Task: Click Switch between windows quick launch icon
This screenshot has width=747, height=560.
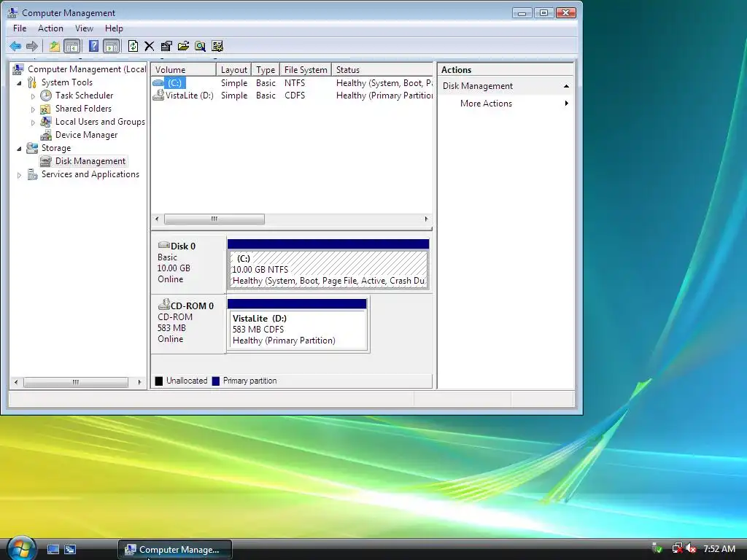Action: [70, 550]
